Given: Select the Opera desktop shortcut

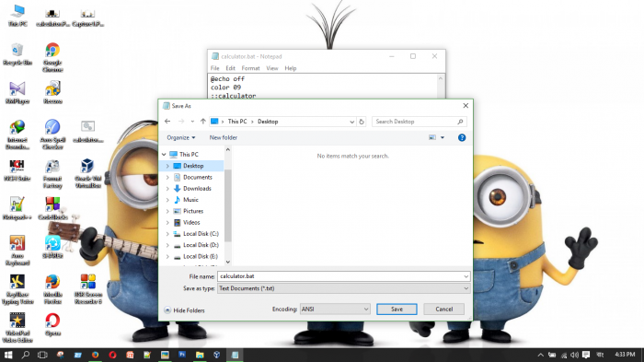Looking at the screenshot, I should click(52, 324).
